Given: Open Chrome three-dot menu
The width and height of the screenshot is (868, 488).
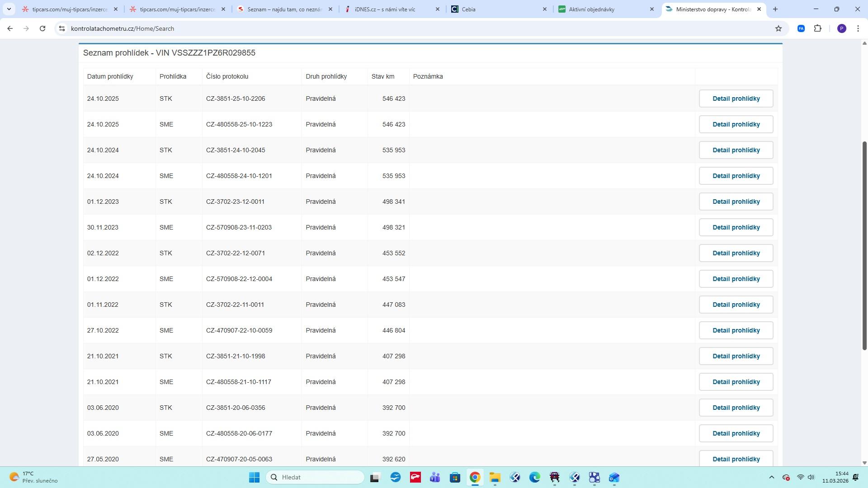Looking at the screenshot, I should 858,28.
